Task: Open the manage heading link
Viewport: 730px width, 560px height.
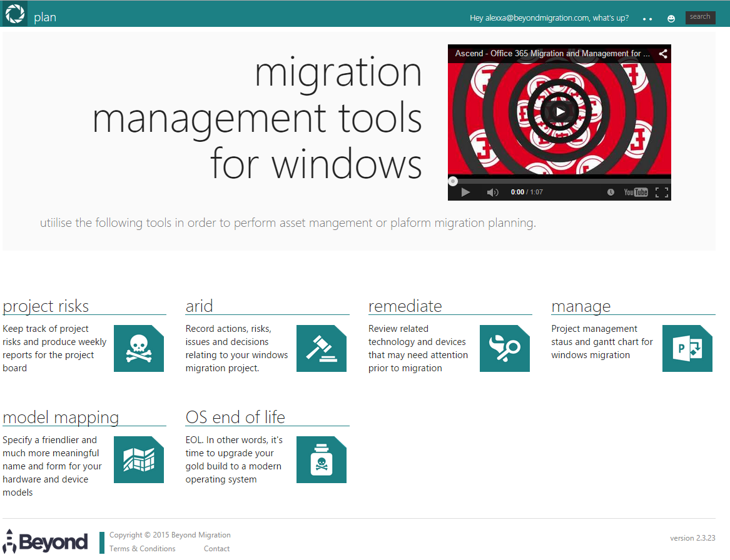Action: 581,306
